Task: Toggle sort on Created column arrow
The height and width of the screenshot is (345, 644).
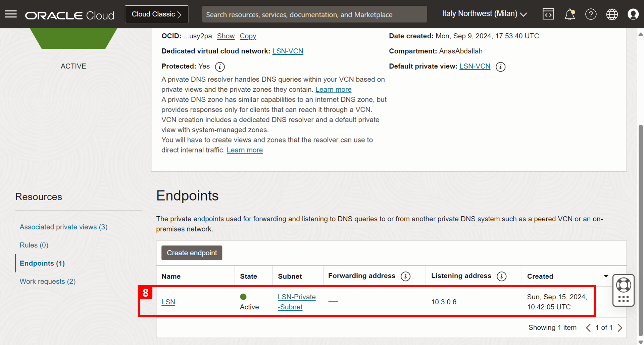Action: (606, 276)
